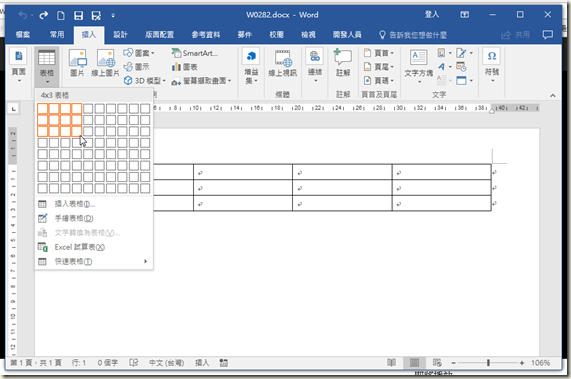Click the Save As icon in Quick Access
571x379 pixels.
[x=96, y=15]
